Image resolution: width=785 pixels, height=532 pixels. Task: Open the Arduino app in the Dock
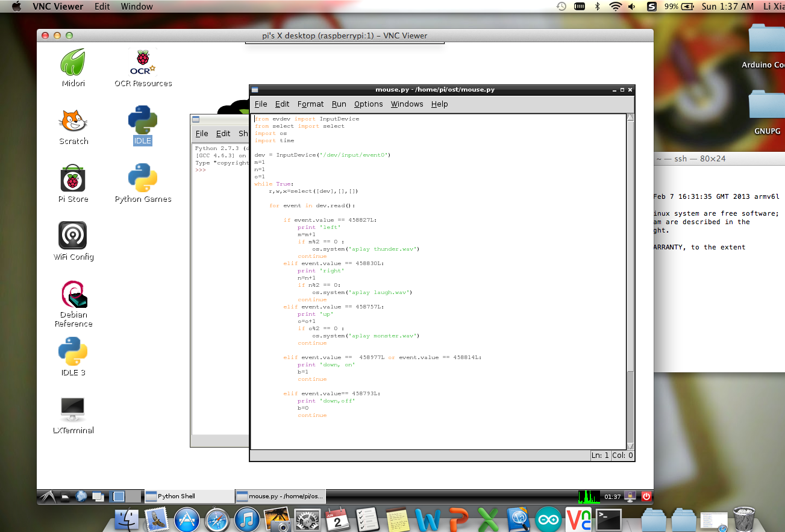(x=548, y=519)
